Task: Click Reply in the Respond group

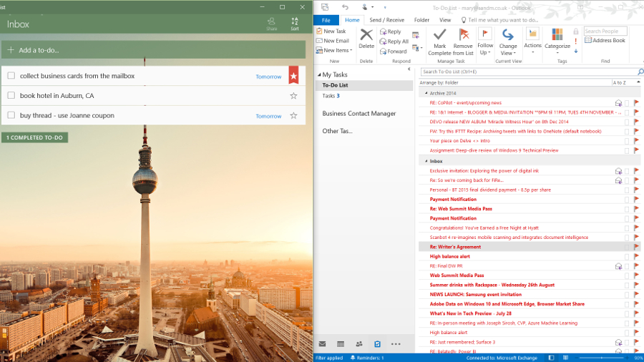Action: tap(390, 31)
